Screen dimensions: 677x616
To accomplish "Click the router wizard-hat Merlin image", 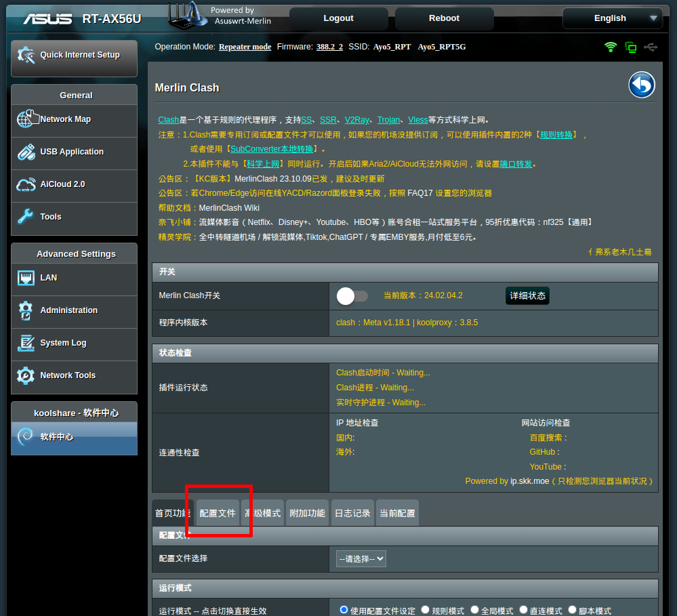I will point(187,16).
